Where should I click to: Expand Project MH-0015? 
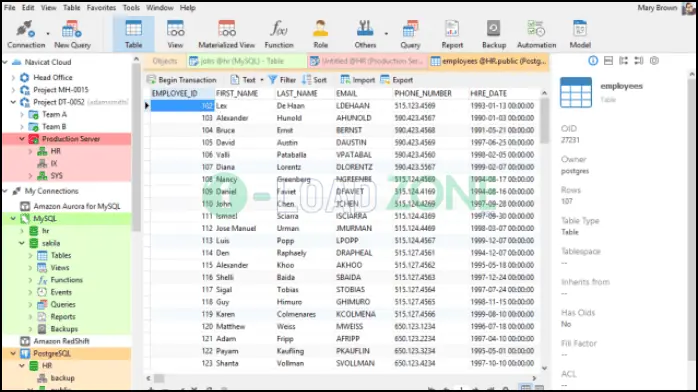pos(13,90)
